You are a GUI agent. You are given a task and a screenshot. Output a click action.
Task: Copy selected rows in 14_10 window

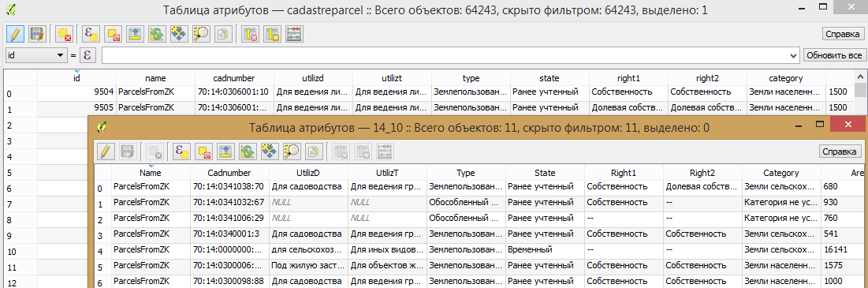coord(313,151)
